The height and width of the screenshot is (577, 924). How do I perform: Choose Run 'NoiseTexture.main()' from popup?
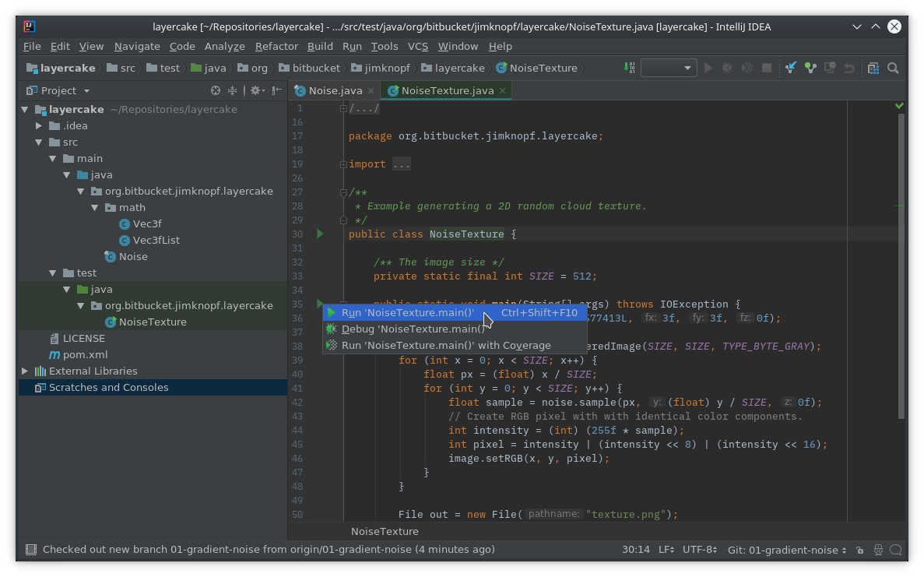pos(455,312)
